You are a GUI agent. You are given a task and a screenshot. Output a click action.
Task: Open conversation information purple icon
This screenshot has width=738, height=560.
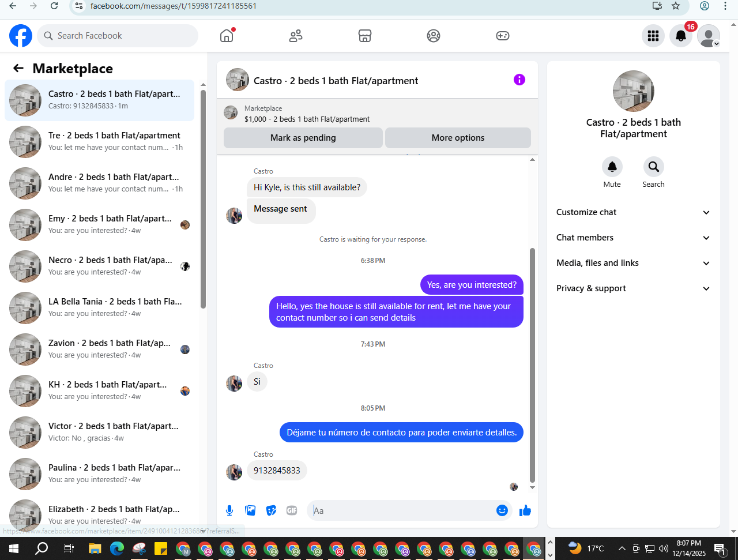coord(519,80)
